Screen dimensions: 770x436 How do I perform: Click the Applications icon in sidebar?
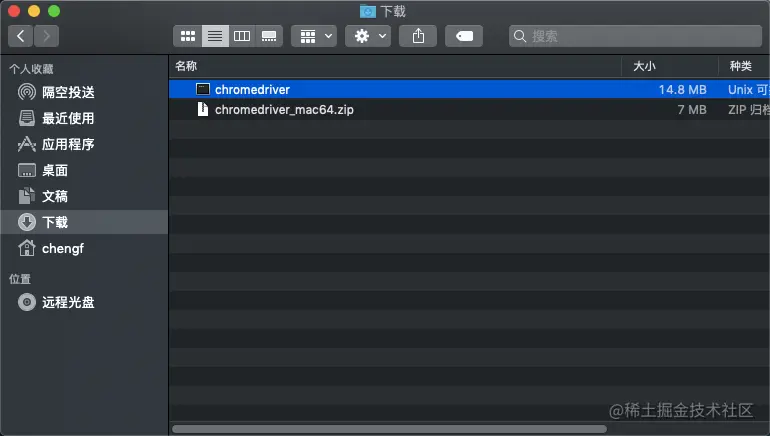click(27, 144)
